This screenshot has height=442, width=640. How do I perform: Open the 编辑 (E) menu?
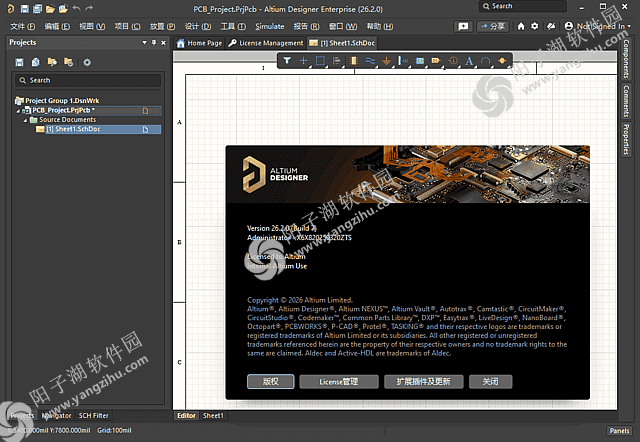[x=57, y=27]
